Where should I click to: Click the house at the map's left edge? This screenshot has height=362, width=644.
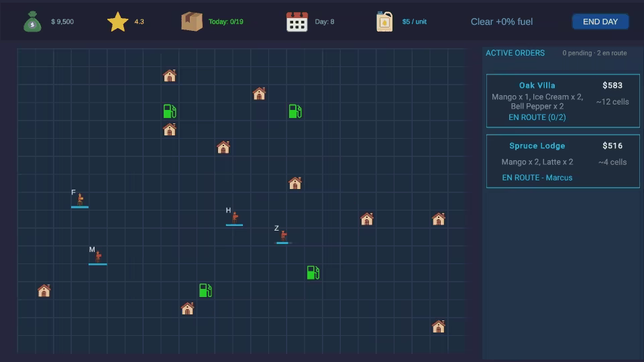(44, 290)
